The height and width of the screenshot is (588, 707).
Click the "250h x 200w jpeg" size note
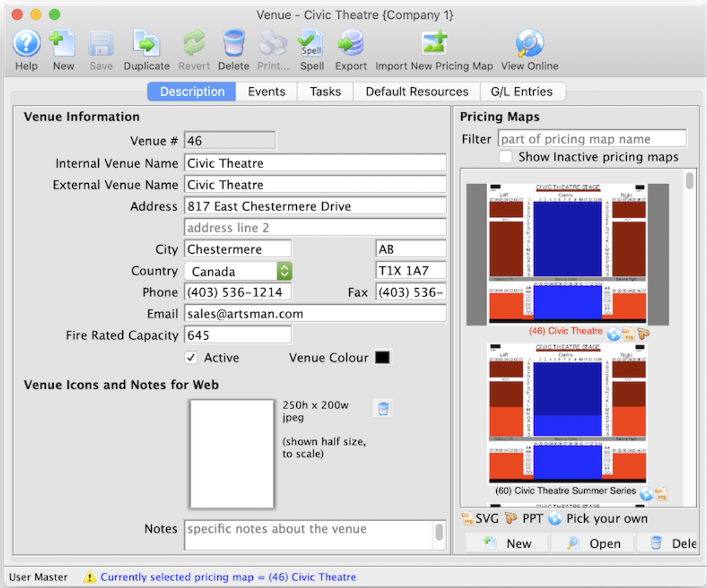(x=315, y=411)
